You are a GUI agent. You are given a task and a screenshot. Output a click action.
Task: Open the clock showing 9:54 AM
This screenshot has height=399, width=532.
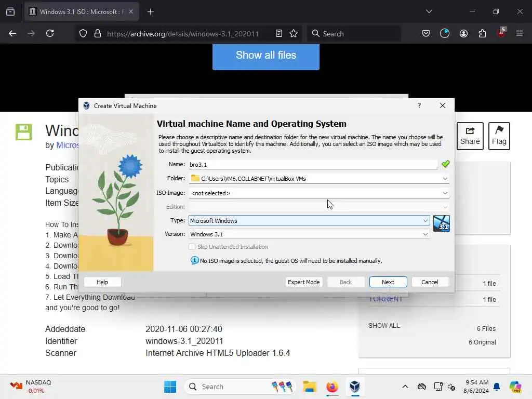[x=476, y=387]
